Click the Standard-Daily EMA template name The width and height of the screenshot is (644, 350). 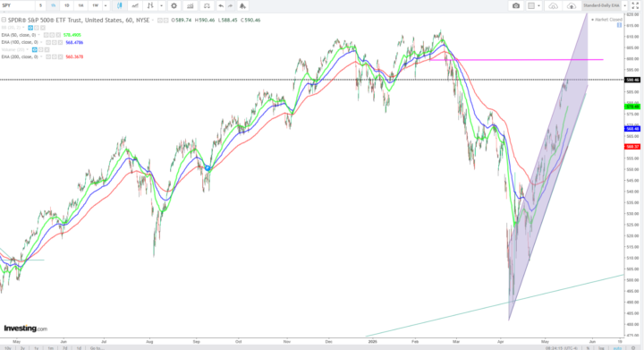pos(601,5)
